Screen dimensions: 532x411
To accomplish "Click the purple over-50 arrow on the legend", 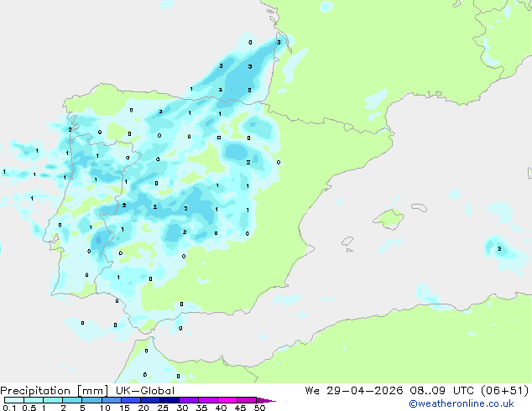I will [266, 400].
